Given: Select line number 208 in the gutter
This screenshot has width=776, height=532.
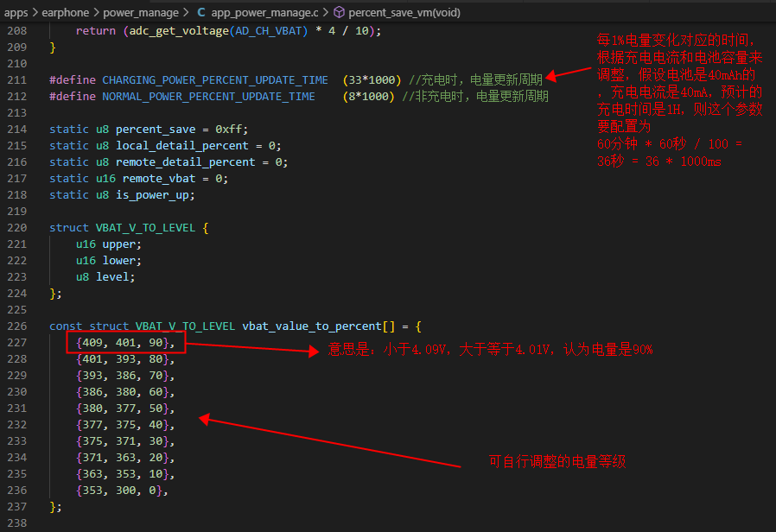Looking at the screenshot, I should click(x=16, y=30).
